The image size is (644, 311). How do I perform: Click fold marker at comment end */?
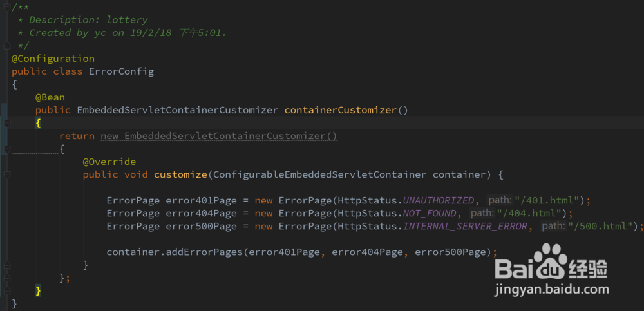6,46
